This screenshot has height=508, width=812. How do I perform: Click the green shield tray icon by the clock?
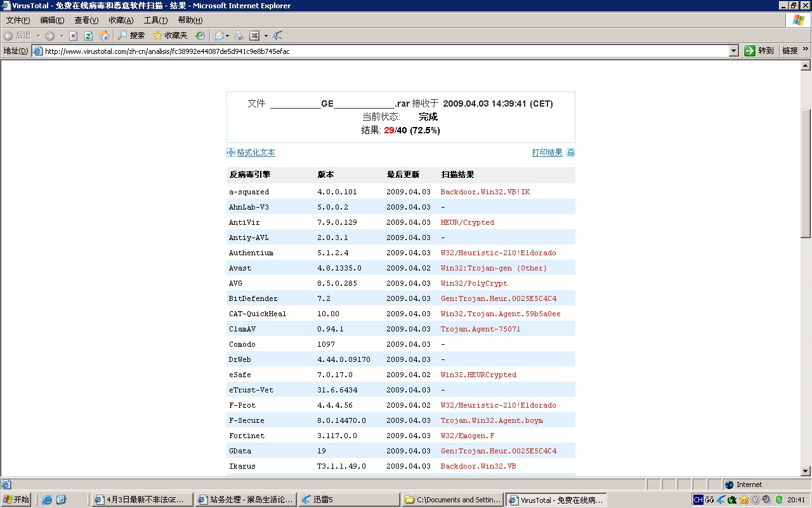[778, 500]
